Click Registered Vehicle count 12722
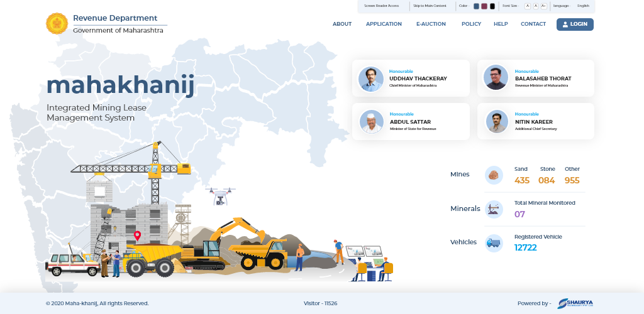The width and height of the screenshot is (644, 314). click(526, 247)
